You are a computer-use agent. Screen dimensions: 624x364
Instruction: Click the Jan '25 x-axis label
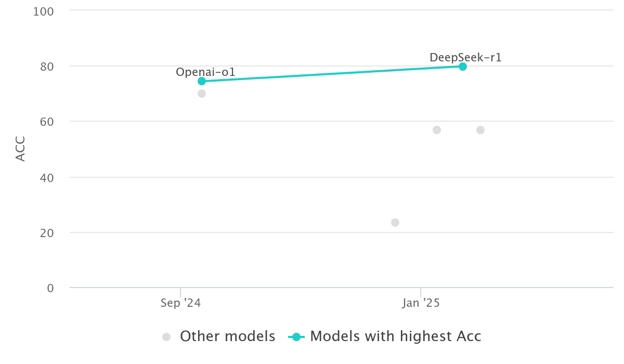(x=421, y=303)
